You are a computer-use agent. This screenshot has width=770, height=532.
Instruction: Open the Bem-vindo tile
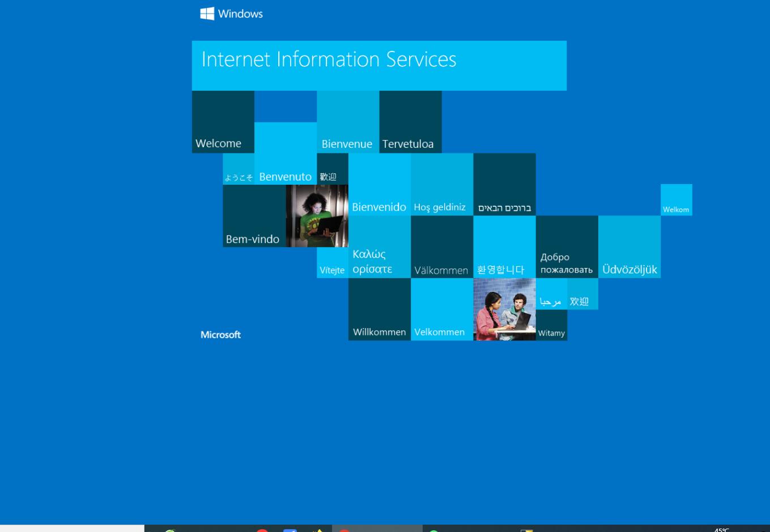(254, 216)
